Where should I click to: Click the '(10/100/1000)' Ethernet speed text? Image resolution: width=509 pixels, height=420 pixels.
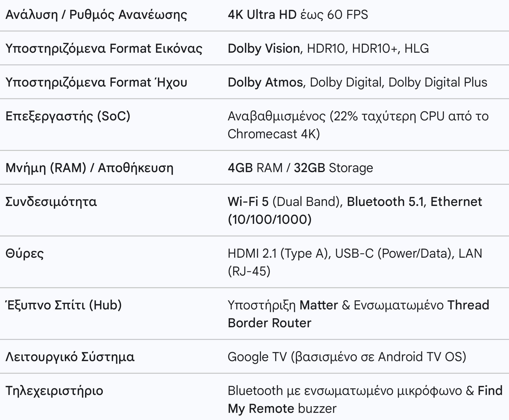[x=270, y=220]
